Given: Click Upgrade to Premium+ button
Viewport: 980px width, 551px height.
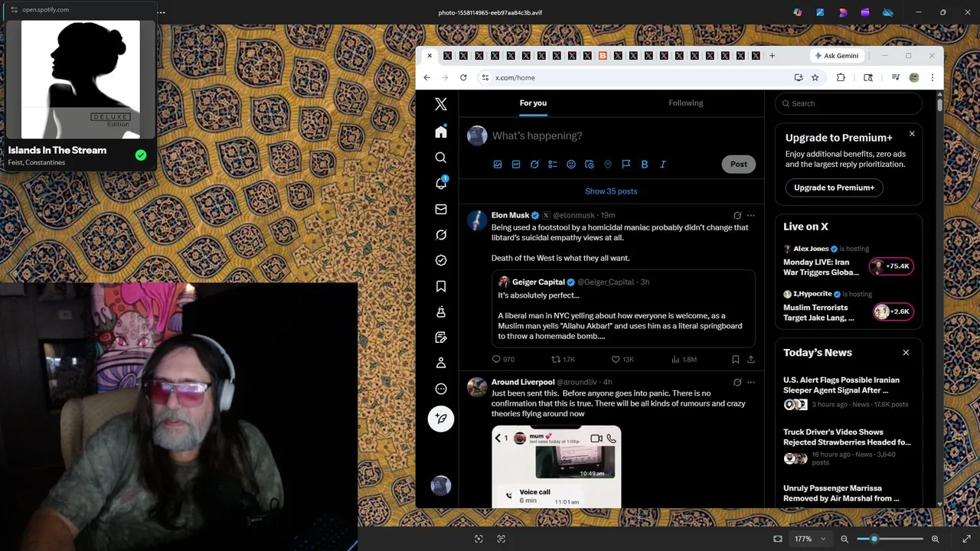Looking at the screenshot, I should pyautogui.click(x=834, y=187).
